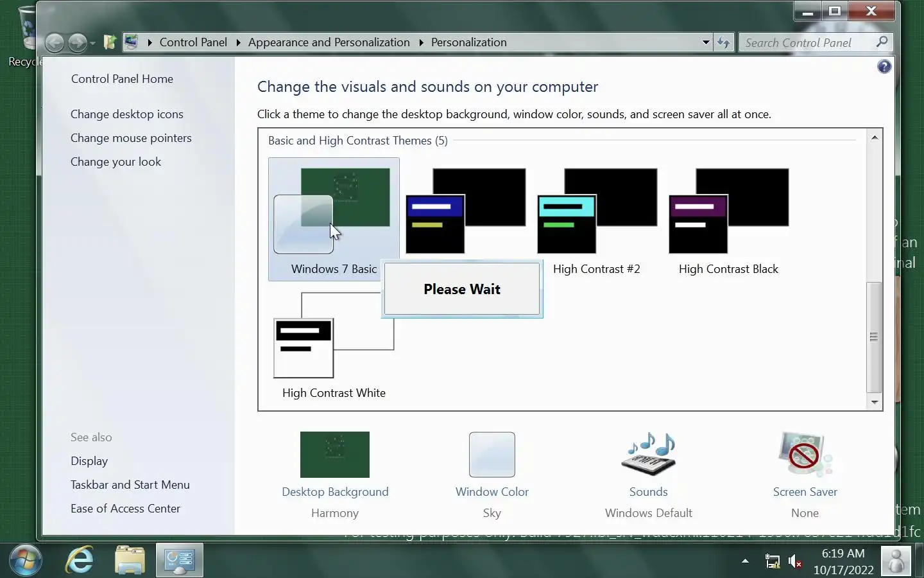Select the High Contrast Black theme
The height and width of the screenshot is (578, 924).
coord(728,219)
